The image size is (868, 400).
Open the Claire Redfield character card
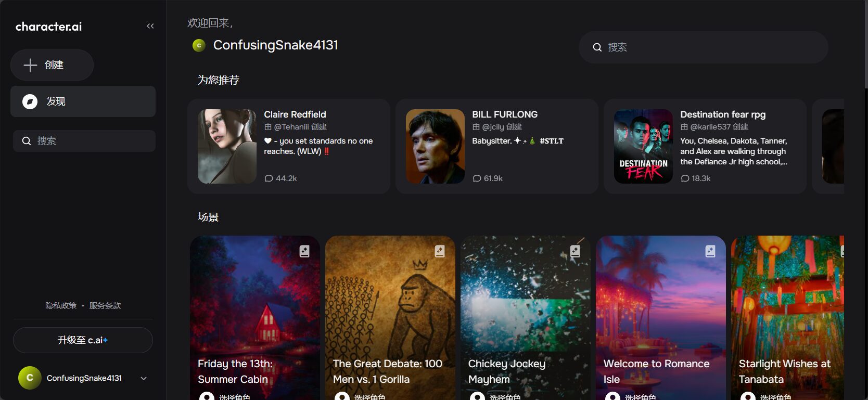point(288,146)
